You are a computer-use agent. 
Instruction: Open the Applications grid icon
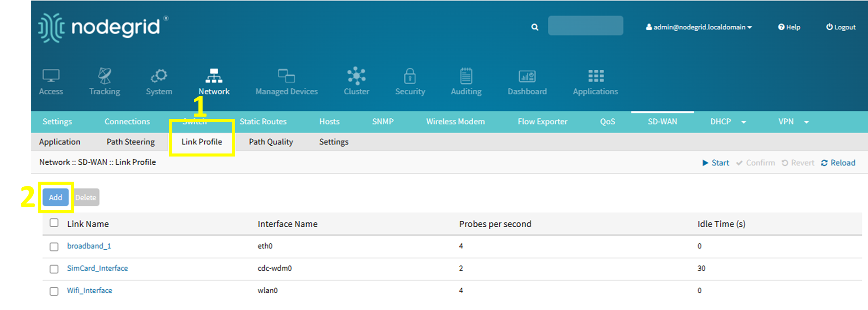[596, 76]
